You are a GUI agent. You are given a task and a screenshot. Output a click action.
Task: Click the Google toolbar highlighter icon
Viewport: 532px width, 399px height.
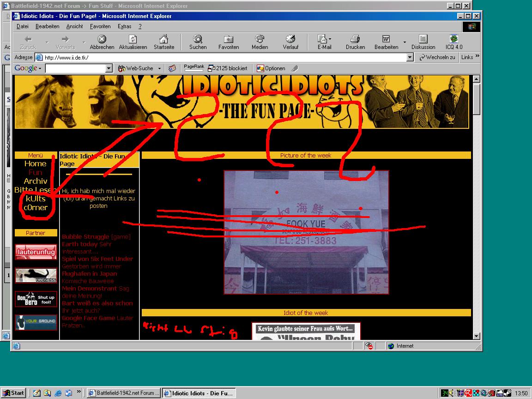pyautogui.click(x=295, y=68)
